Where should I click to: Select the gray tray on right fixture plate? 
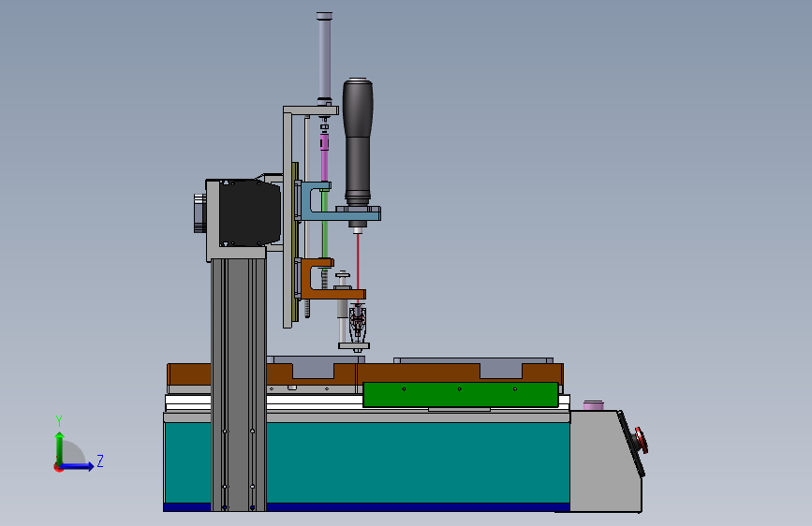click(473, 360)
